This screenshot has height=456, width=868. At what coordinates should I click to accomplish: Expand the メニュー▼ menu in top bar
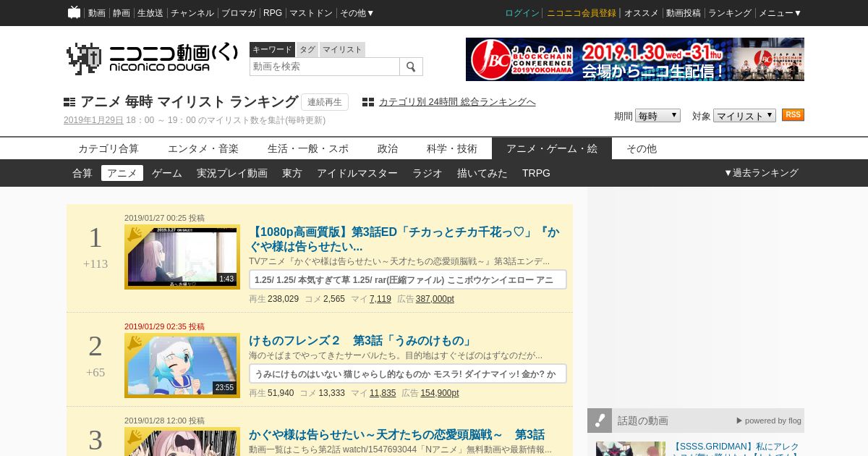click(x=780, y=13)
